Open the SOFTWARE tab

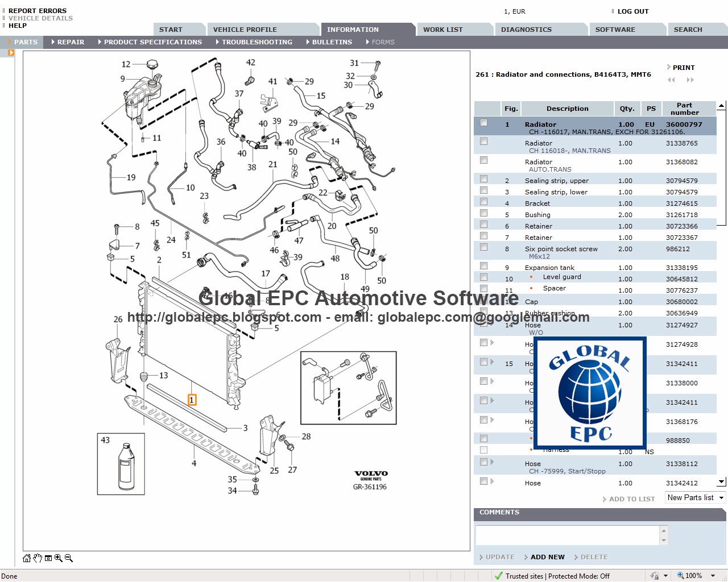tap(627, 30)
